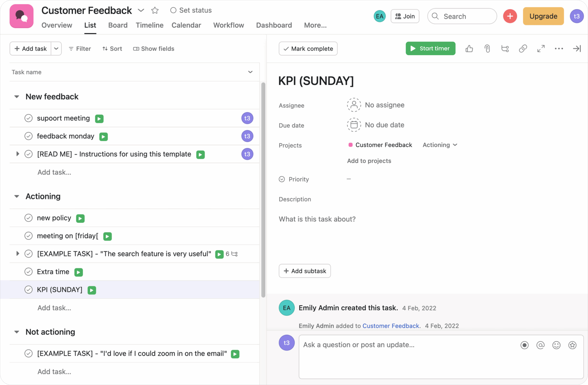Click the thumbs up icon on the task

pos(469,49)
